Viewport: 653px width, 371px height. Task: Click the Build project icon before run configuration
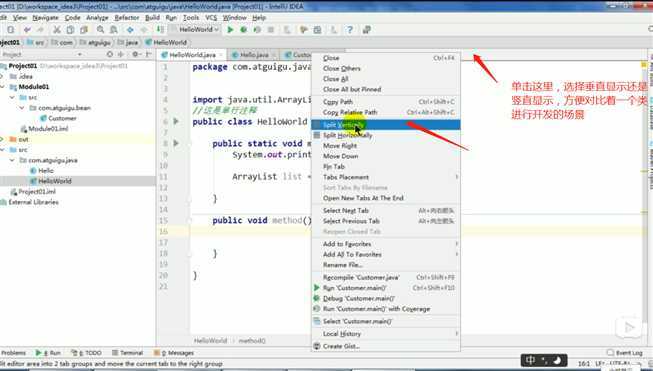(160, 29)
